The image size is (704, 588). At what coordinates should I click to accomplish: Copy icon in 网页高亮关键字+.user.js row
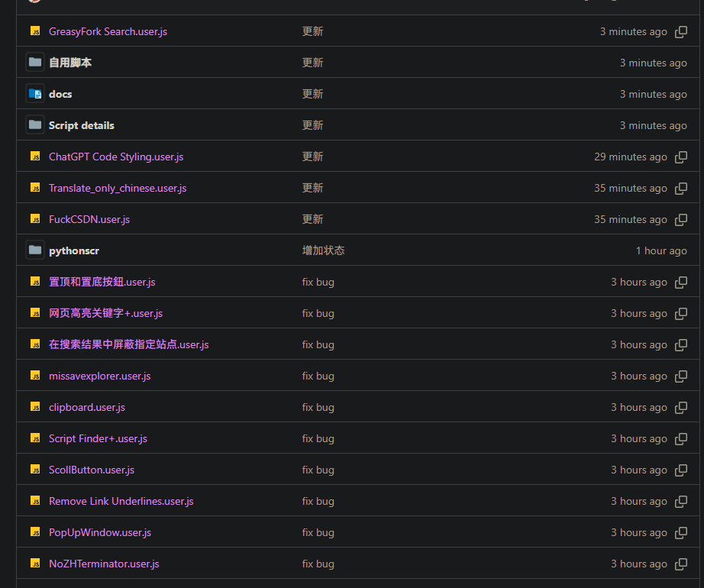[x=680, y=314]
